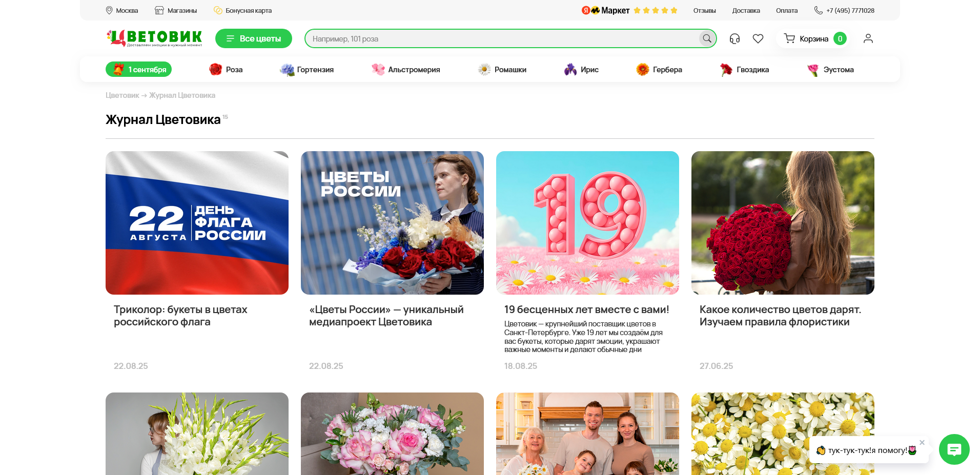
Task: Open the Бонусная карта link
Action: point(243,10)
